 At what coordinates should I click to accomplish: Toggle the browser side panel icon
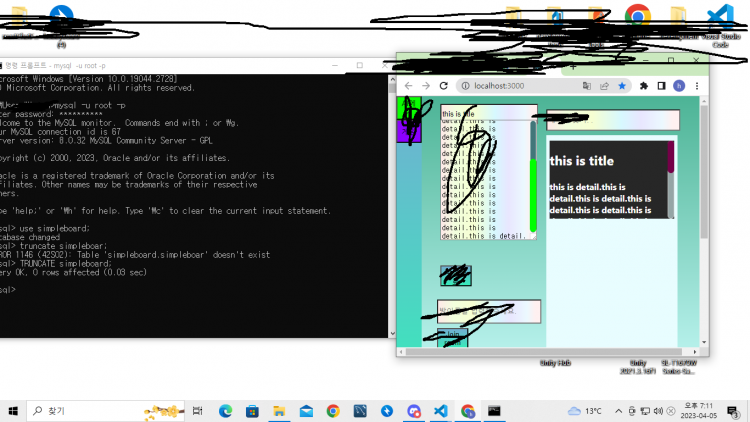click(661, 86)
